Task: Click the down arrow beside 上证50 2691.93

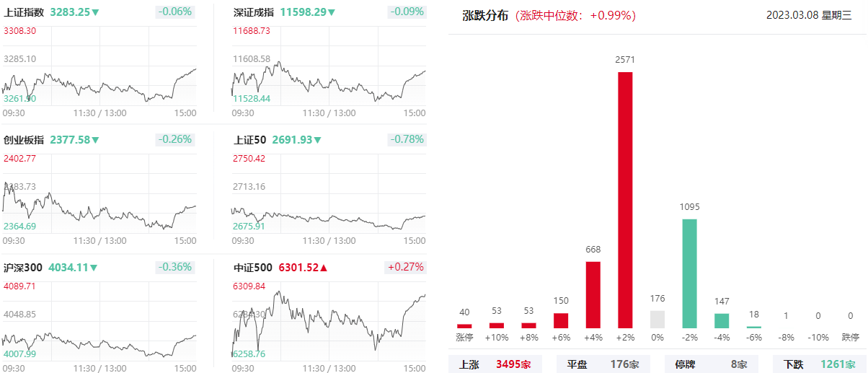Action: (318, 140)
